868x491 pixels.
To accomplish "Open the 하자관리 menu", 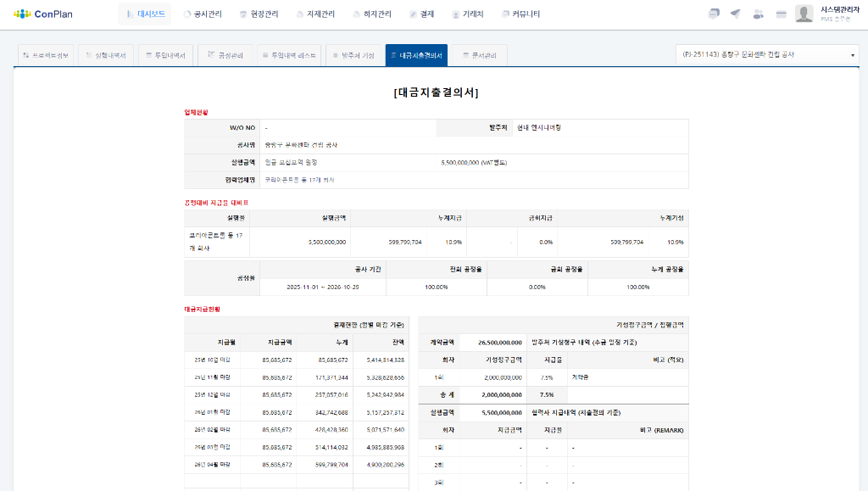I will (x=371, y=14).
